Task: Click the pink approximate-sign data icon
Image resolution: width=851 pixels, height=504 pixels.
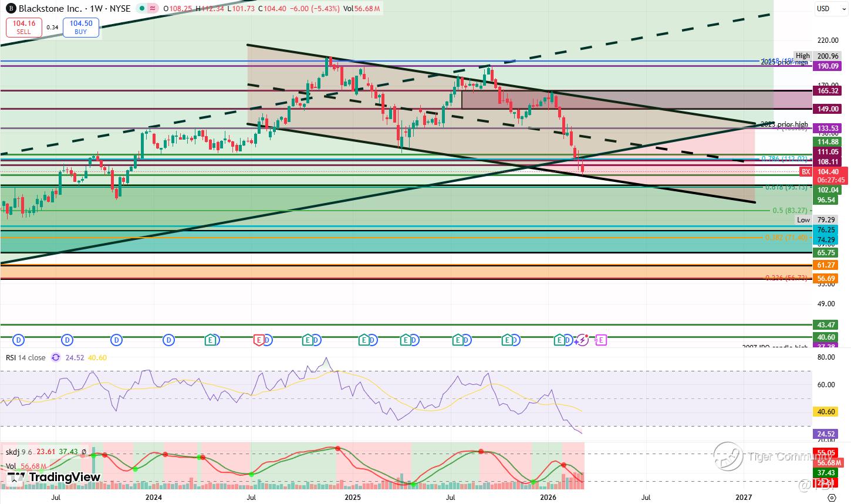Action: click(153, 9)
